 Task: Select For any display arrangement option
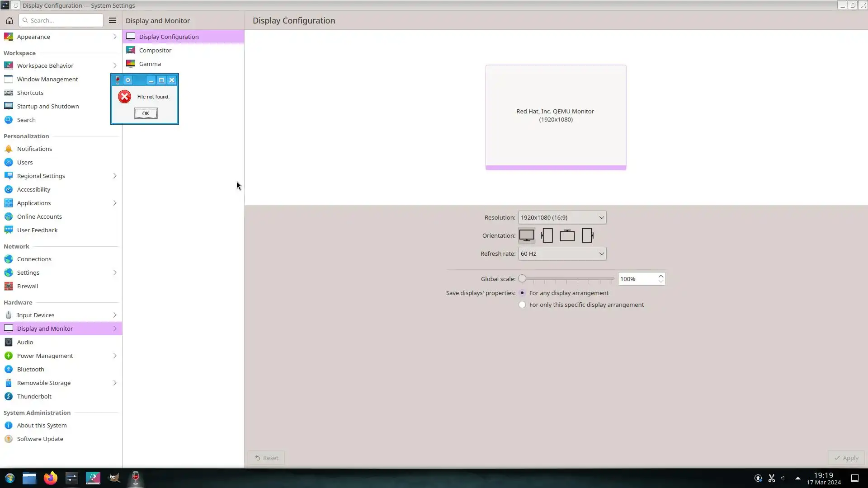pos(522,293)
